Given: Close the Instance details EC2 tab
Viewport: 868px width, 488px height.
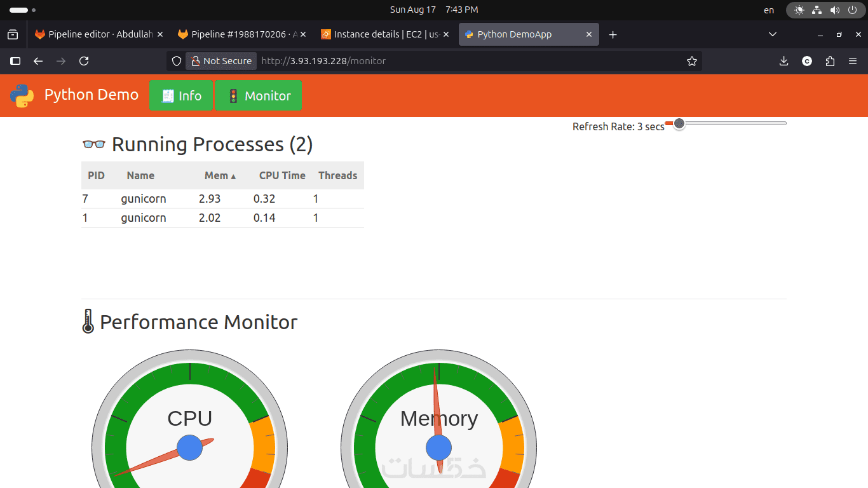Looking at the screenshot, I should 446,34.
